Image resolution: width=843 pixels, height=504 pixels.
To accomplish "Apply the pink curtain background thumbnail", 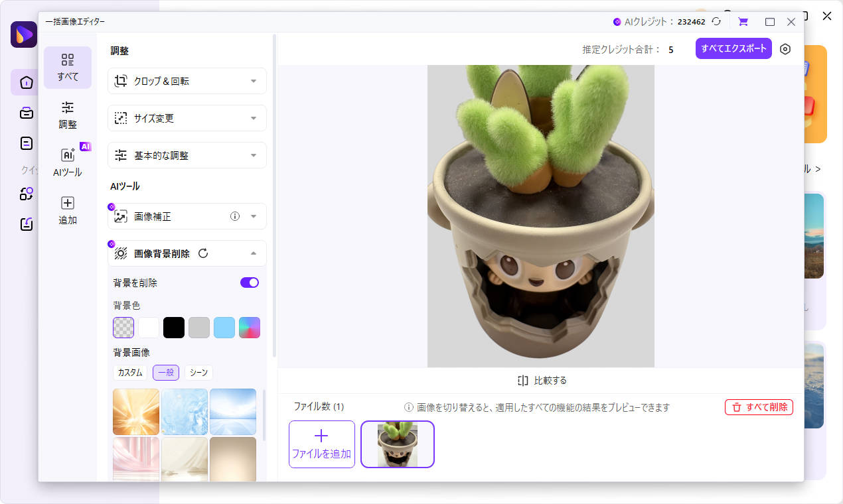I will tap(136, 459).
